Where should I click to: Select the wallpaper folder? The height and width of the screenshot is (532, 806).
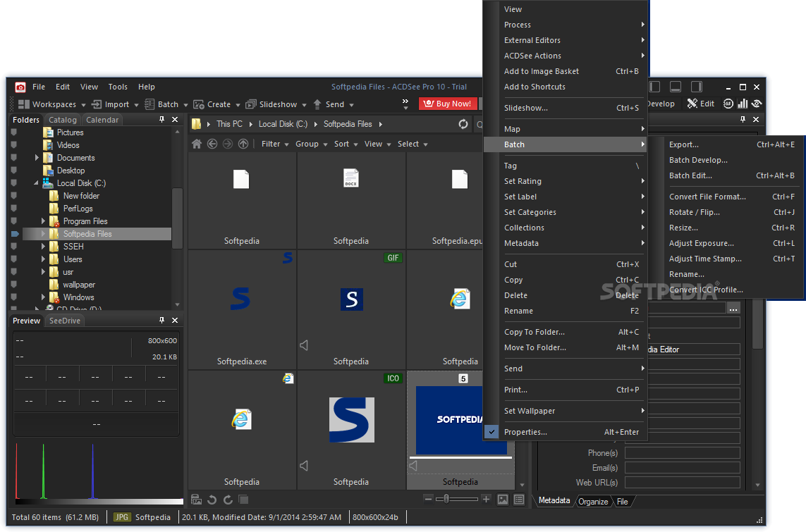(x=79, y=285)
